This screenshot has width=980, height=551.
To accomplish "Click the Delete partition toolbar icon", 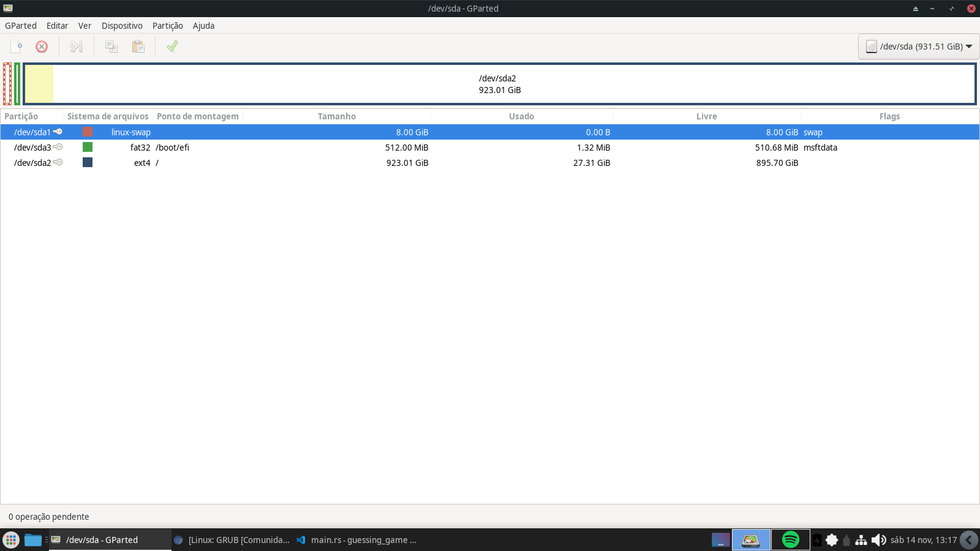I will [x=42, y=47].
